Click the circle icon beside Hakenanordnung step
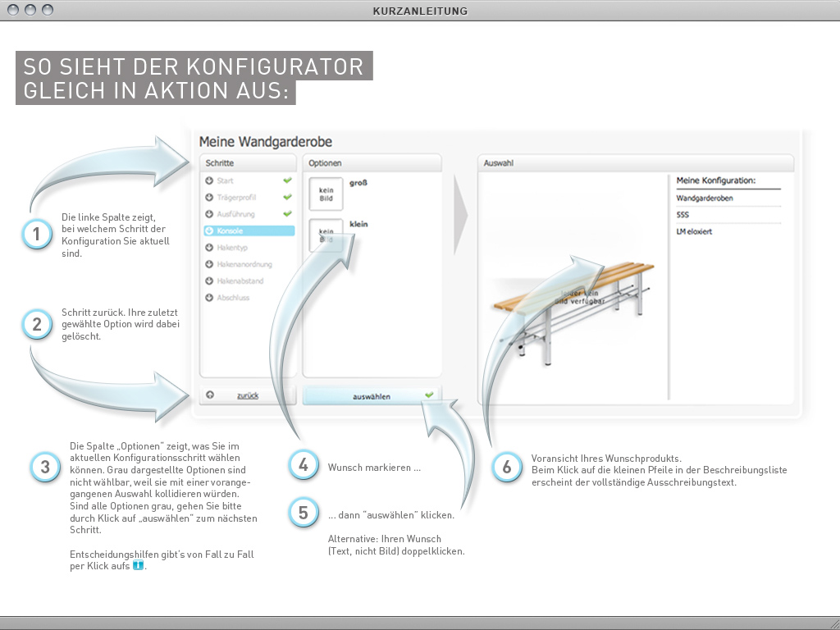The height and width of the screenshot is (630, 840). (x=209, y=264)
